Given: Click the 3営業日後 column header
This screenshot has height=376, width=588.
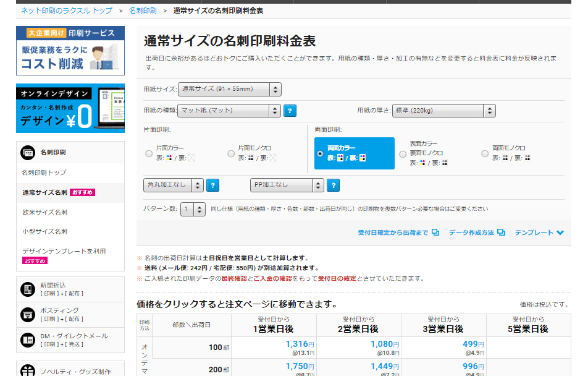Looking at the screenshot, I should point(443,325).
